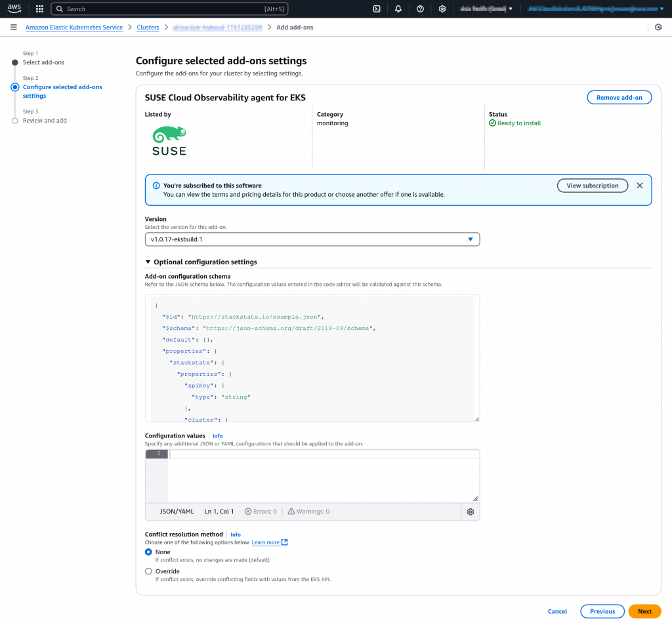Select the Override conflict resolution option

pyautogui.click(x=148, y=571)
